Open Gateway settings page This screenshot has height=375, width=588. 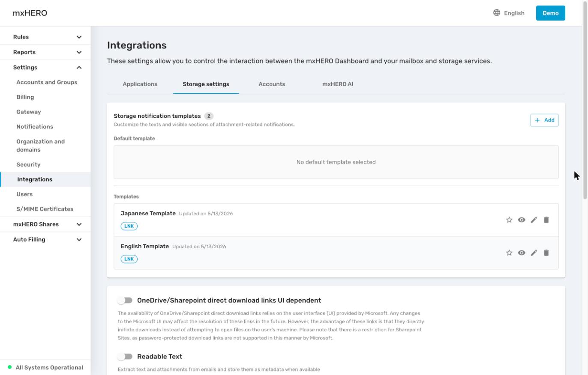[29, 112]
